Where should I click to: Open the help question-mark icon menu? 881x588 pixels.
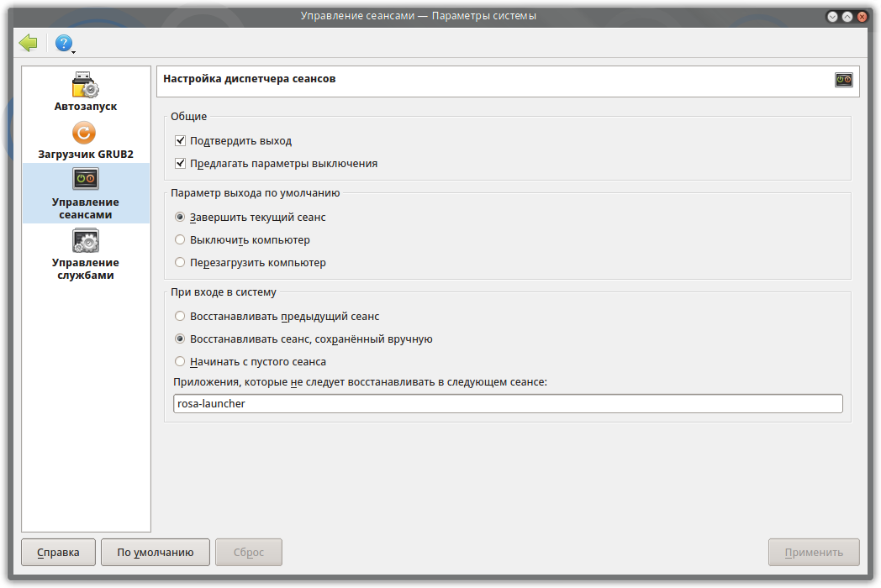coord(64,44)
